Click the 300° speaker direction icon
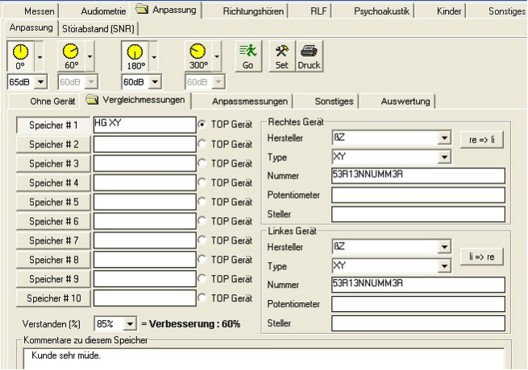This screenshot has width=528, height=370. point(198,56)
